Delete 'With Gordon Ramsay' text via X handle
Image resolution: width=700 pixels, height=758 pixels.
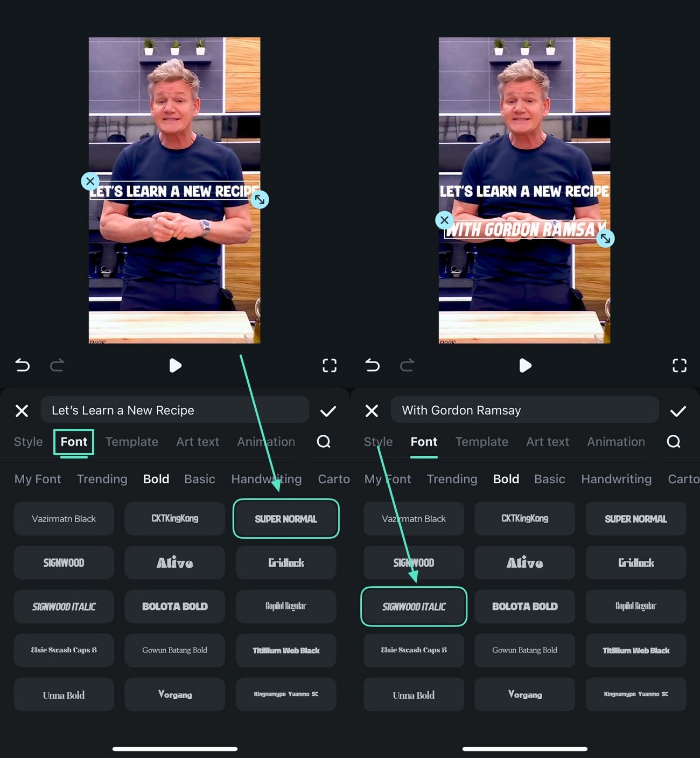click(444, 220)
